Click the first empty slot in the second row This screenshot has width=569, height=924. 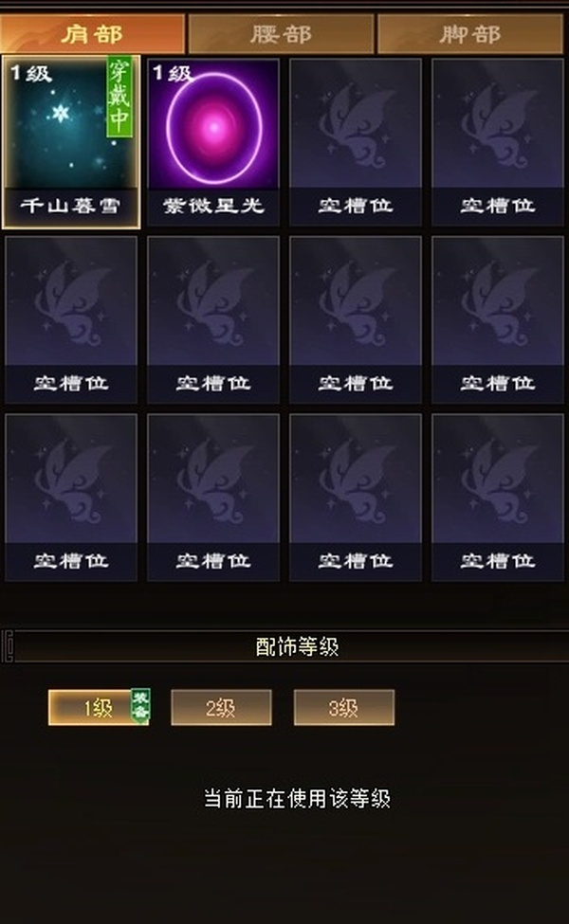[x=71, y=320]
